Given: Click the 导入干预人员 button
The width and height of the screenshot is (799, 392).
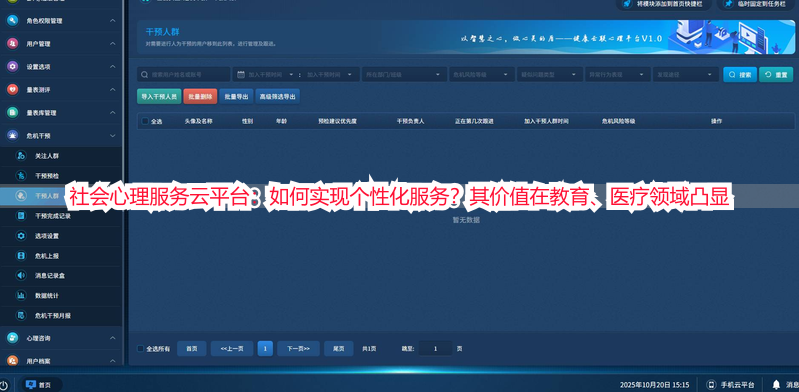Looking at the screenshot, I should (159, 96).
